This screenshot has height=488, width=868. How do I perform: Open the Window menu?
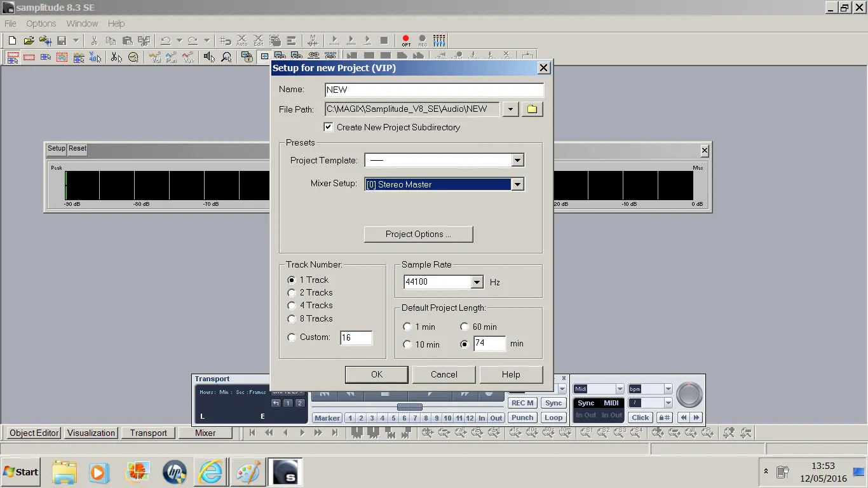[x=82, y=24]
